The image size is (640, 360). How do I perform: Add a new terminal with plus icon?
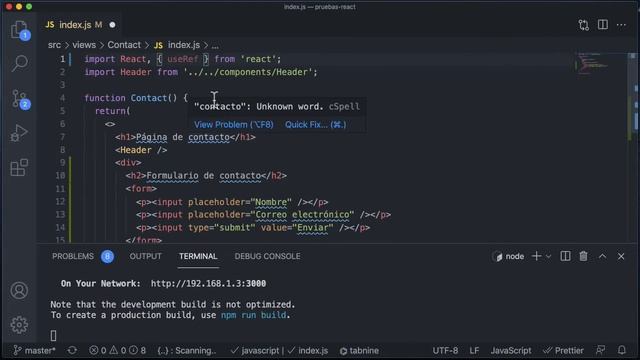(536, 256)
